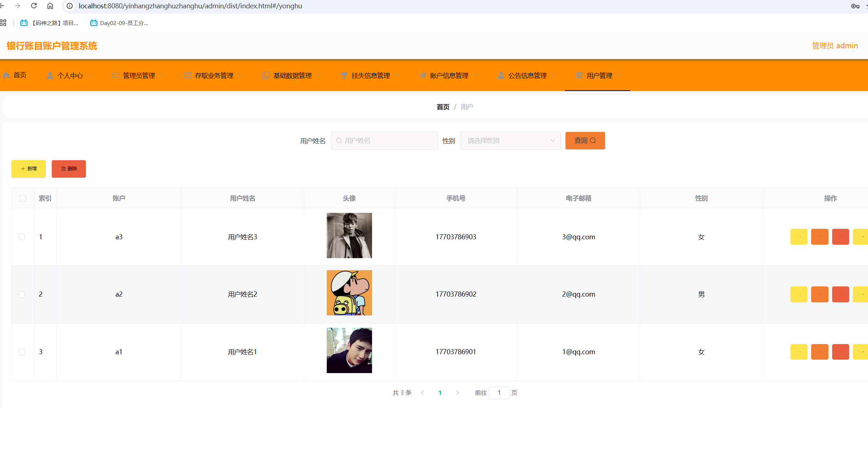
Task: Click the home icon beside 首页
Action: (6, 75)
